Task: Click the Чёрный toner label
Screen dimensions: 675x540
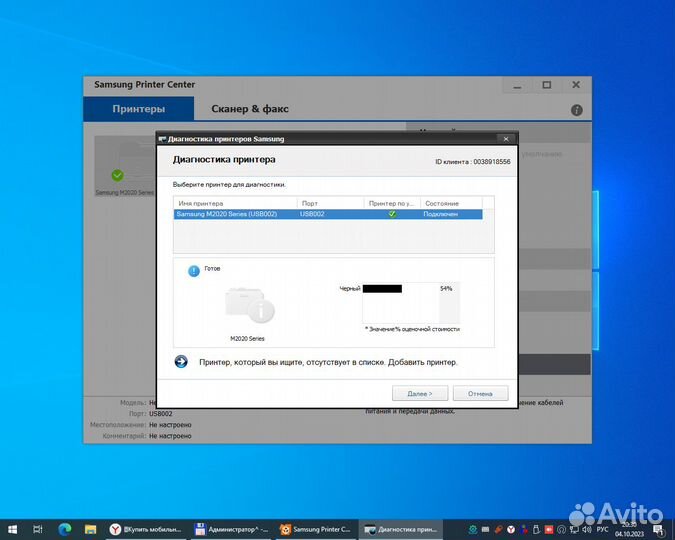Action: pos(350,289)
